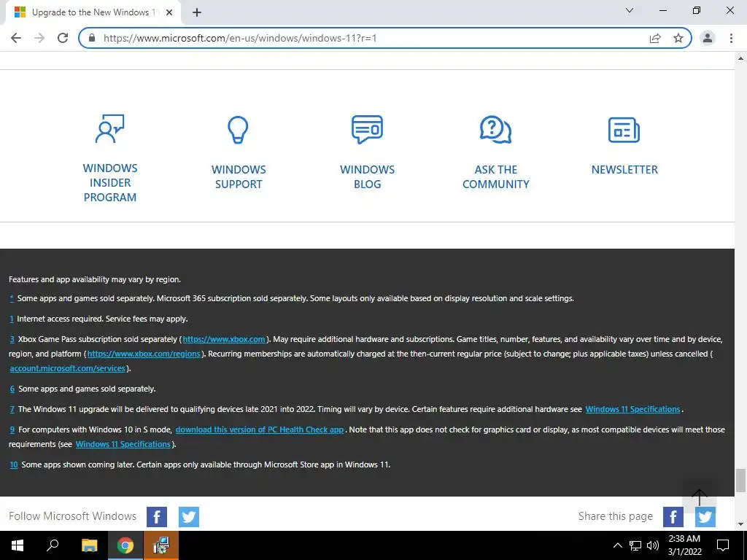Click footnote number 3 link
The height and width of the screenshot is (560, 747).
click(x=12, y=340)
